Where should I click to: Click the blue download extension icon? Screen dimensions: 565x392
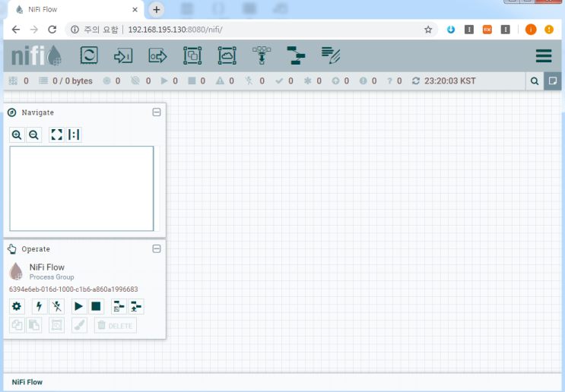(451, 30)
